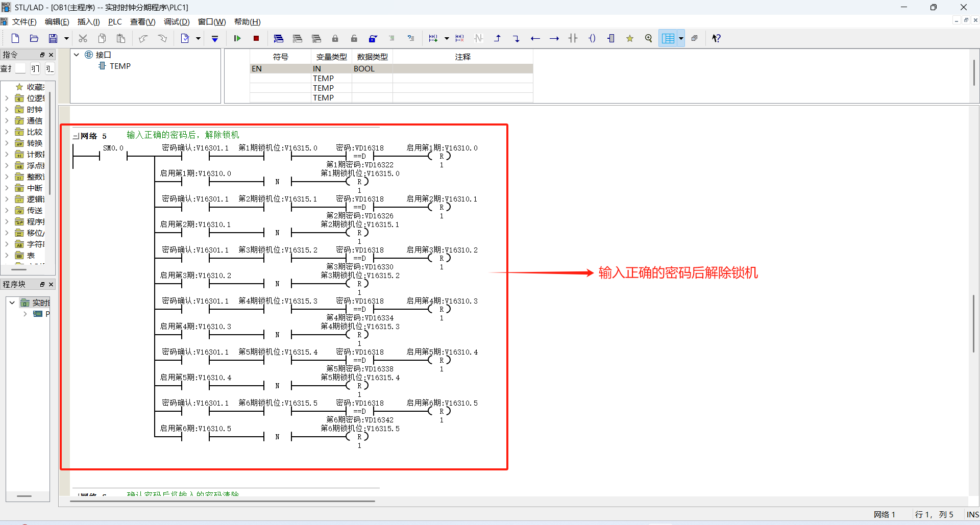Screen dimensions: 980x525
Task: Click the SM0.0 contact in network 5
Action: (113, 156)
